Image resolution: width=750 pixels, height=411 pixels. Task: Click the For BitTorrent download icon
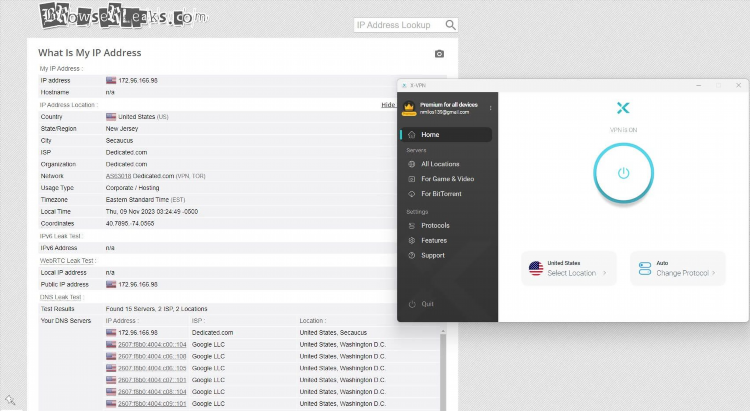[x=411, y=194]
